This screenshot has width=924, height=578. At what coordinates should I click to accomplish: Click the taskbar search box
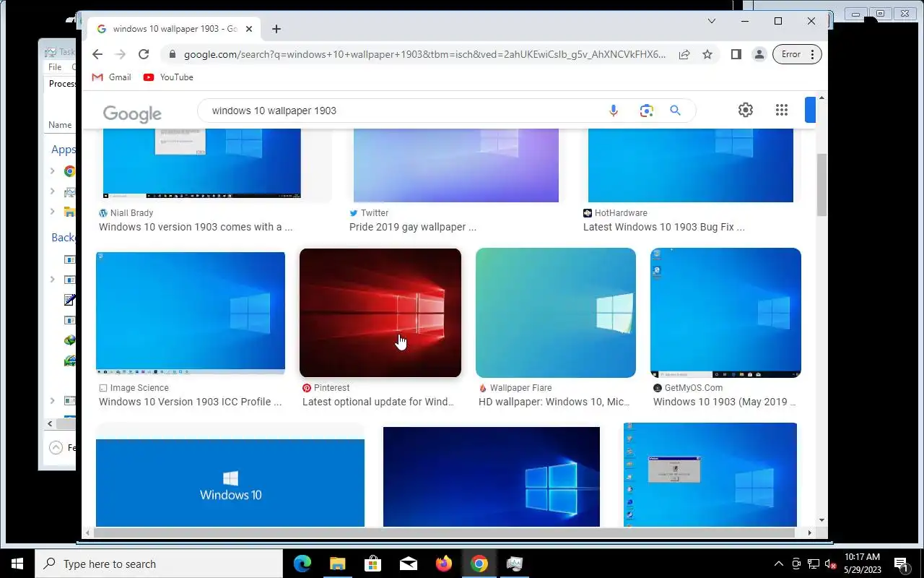pos(159,564)
